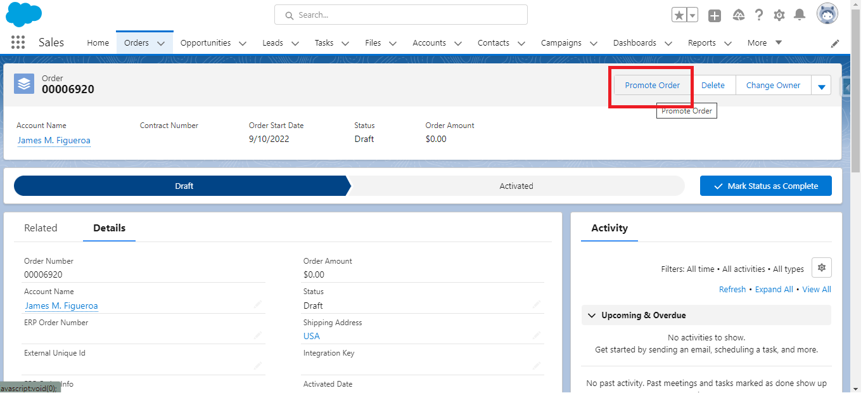Expand the Files dropdown chevron
Screen dimensions: 868x393
pyautogui.click(x=393, y=43)
